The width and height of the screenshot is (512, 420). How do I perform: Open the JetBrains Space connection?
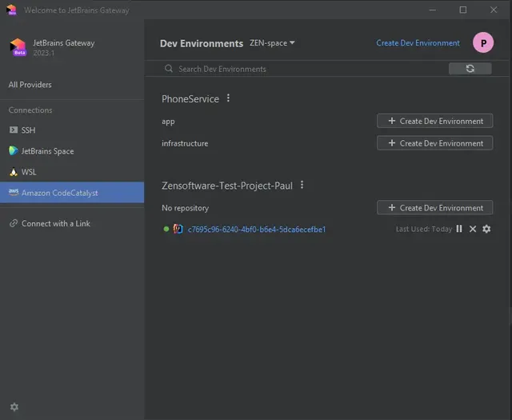click(x=72, y=151)
